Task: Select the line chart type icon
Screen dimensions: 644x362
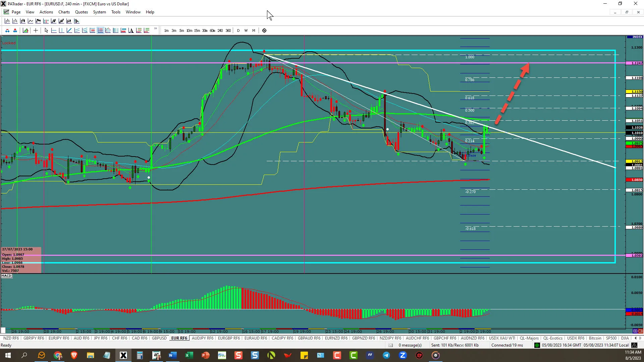Action: [30, 21]
